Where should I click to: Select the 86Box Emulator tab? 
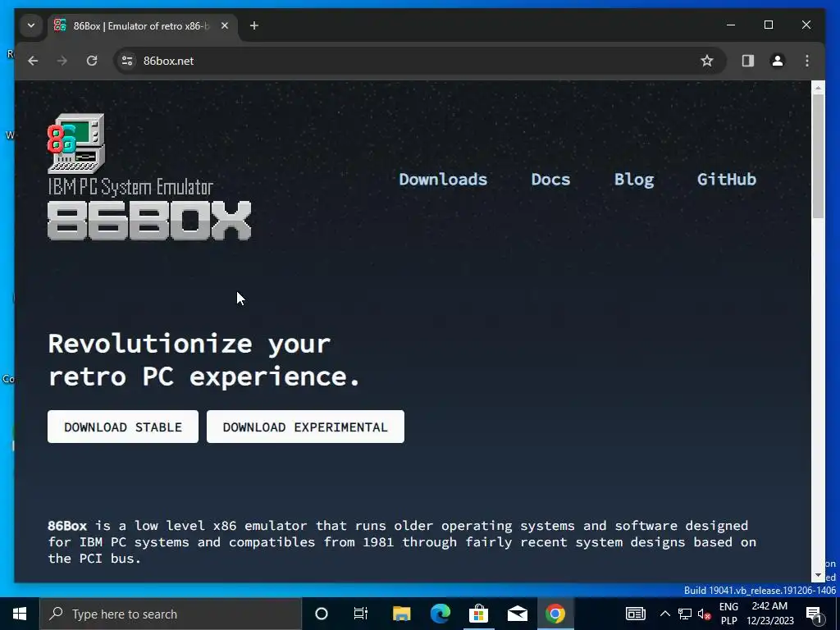pos(143,25)
